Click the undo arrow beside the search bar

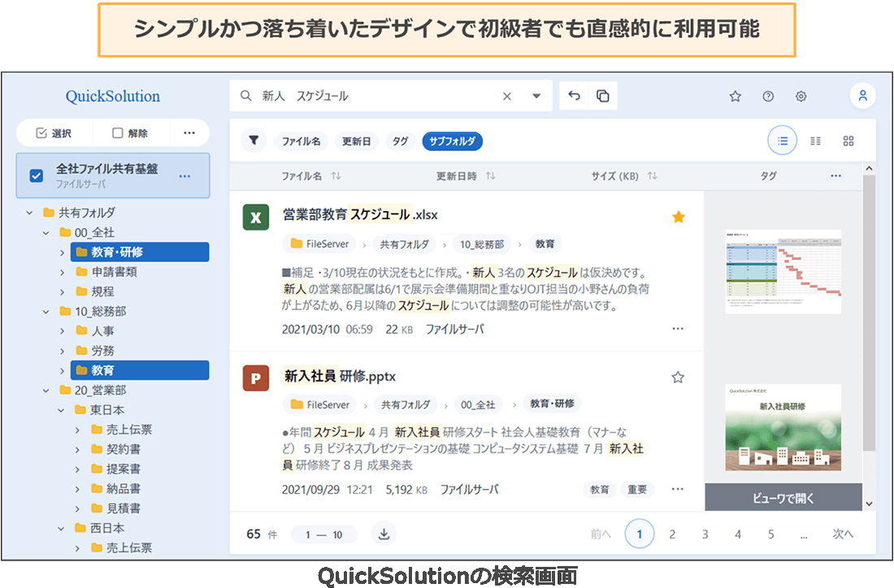coord(575,95)
